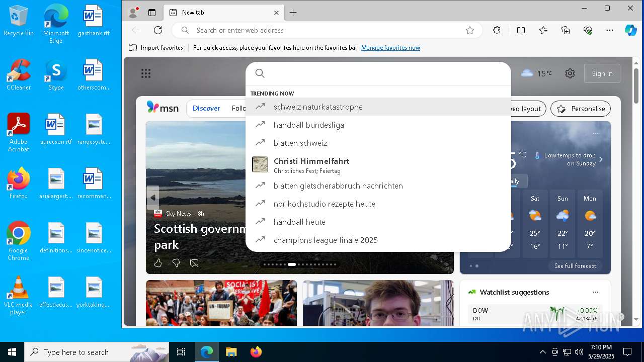Image resolution: width=644 pixels, height=362 pixels.
Task: Click the Sign in button
Action: [x=602, y=73]
